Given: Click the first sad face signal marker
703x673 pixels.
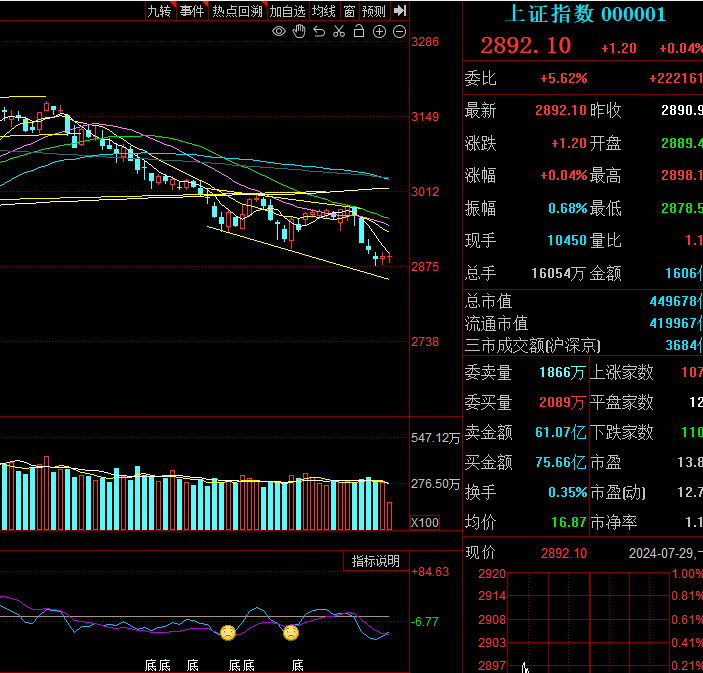Looking at the screenshot, I should click(x=228, y=633).
